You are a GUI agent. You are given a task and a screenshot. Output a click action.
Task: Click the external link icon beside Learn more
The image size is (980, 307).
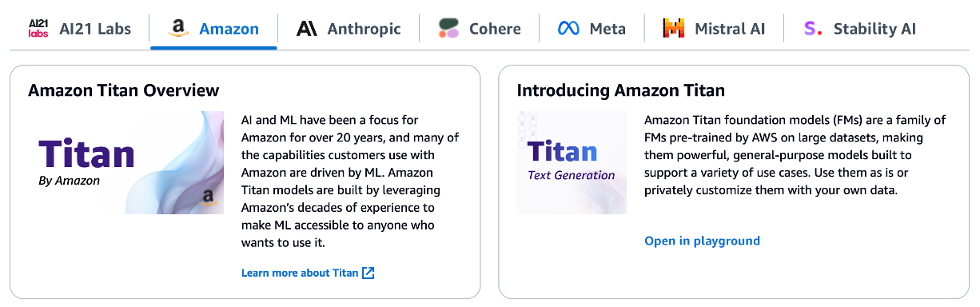368,273
